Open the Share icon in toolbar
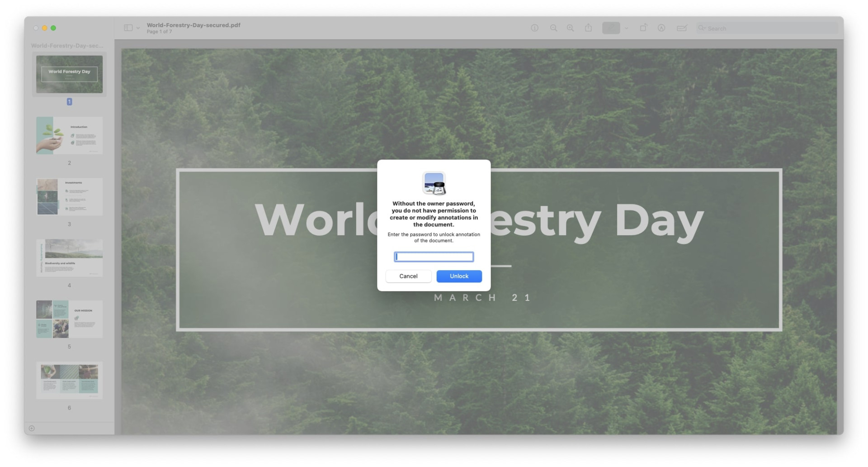Viewport: 868px width, 467px height. point(588,28)
